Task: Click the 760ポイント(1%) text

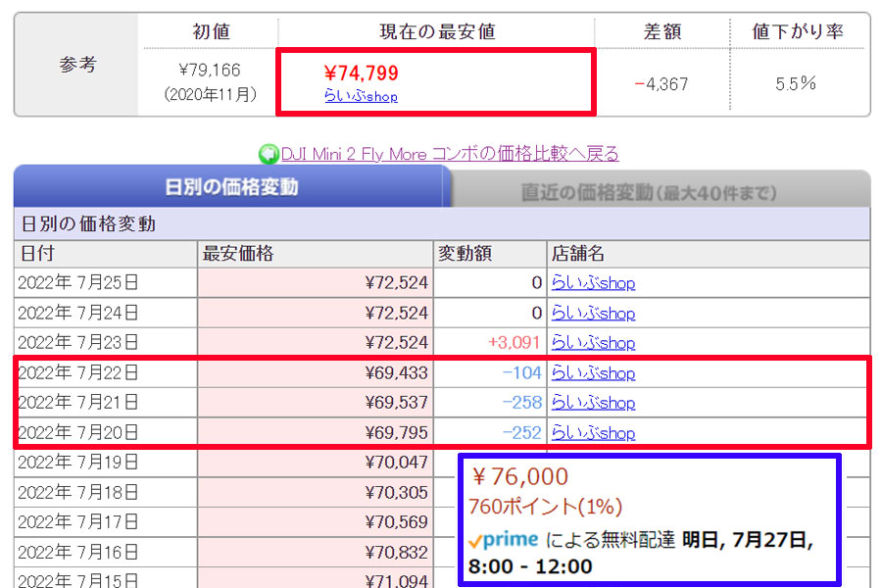Action: coord(545,507)
